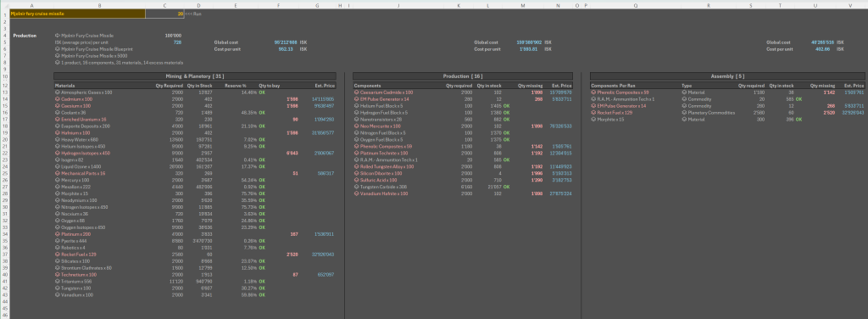This screenshot has height=319, width=868.
Task: Click the red cube icon beside Caesarium Cadmide x 100
Action: 357,92
